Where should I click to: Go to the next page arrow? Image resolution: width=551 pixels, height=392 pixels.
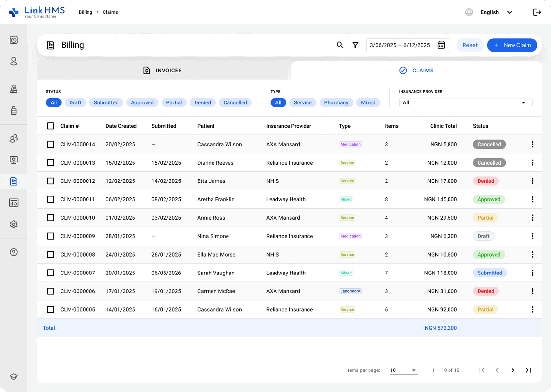(x=513, y=370)
